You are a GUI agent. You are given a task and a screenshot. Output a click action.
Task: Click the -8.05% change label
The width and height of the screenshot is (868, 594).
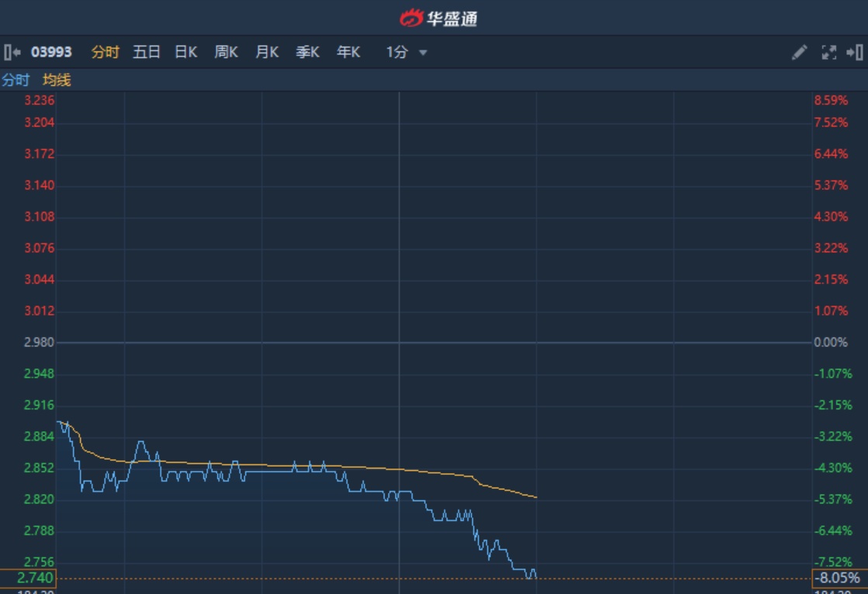(839, 578)
